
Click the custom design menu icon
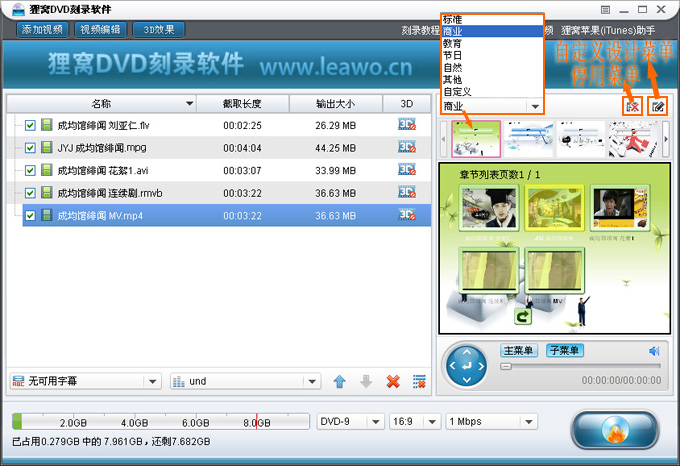click(657, 106)
